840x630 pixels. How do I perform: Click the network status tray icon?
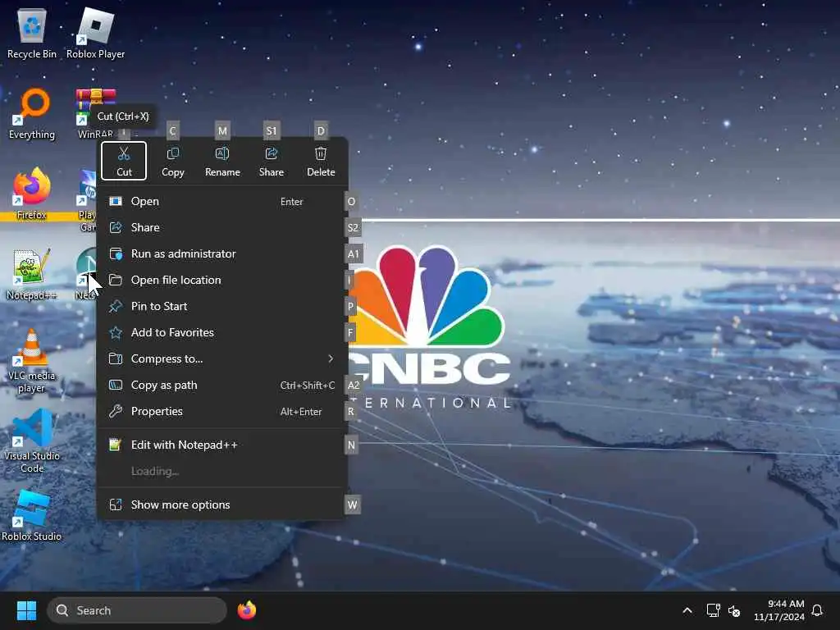[x=713, y=610]
